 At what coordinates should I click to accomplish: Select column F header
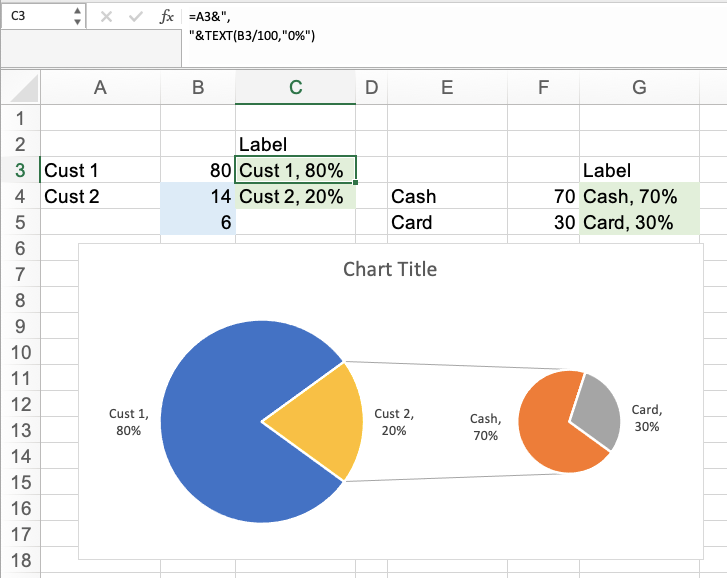click(x=543, y=88)
